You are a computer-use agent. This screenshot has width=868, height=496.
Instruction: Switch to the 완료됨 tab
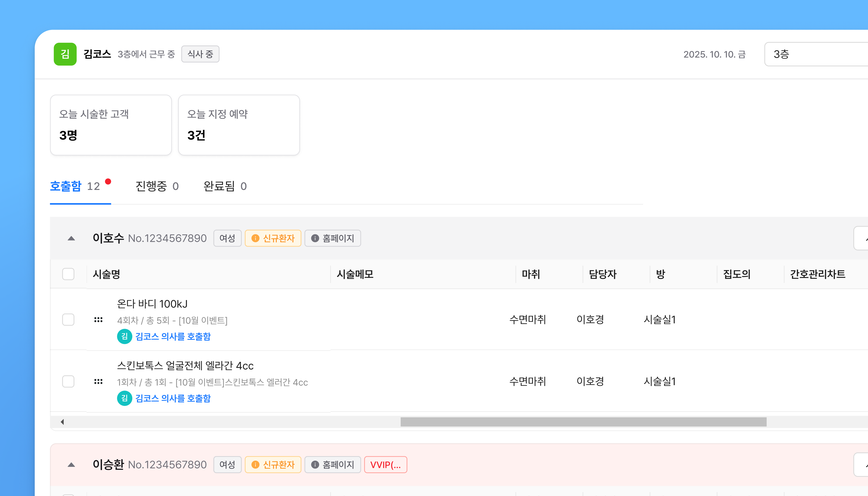pos(225,186)
